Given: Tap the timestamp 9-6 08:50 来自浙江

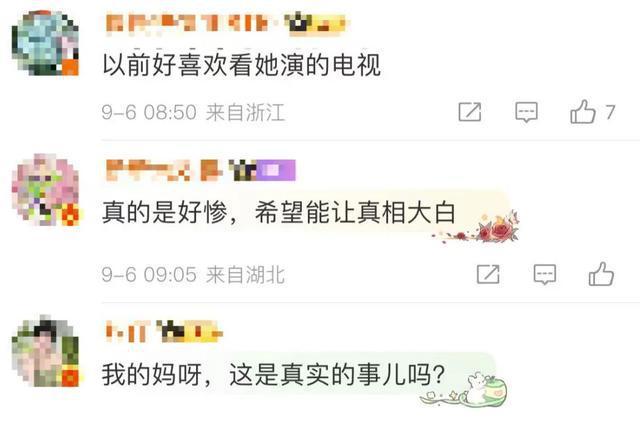Looking at the screenshot, I should pyautogui.click(x=193, y=112).
